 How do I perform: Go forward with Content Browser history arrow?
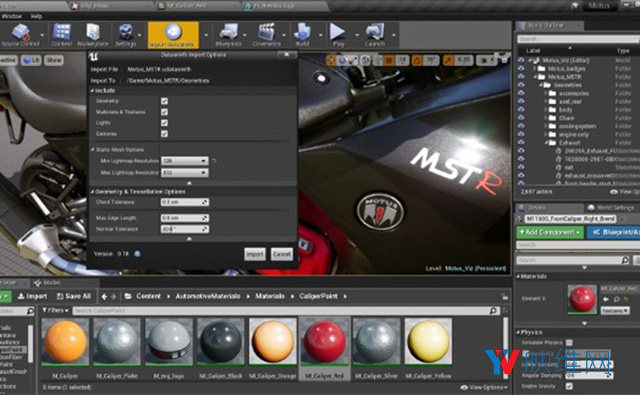[113, 297]
